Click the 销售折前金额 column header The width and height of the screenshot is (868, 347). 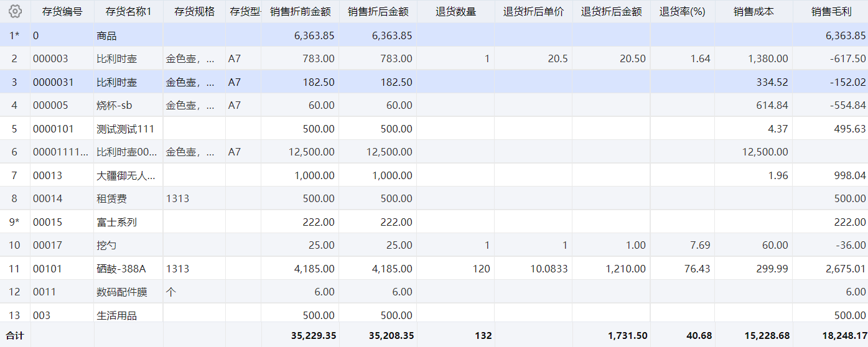click(x=301, y=12)
